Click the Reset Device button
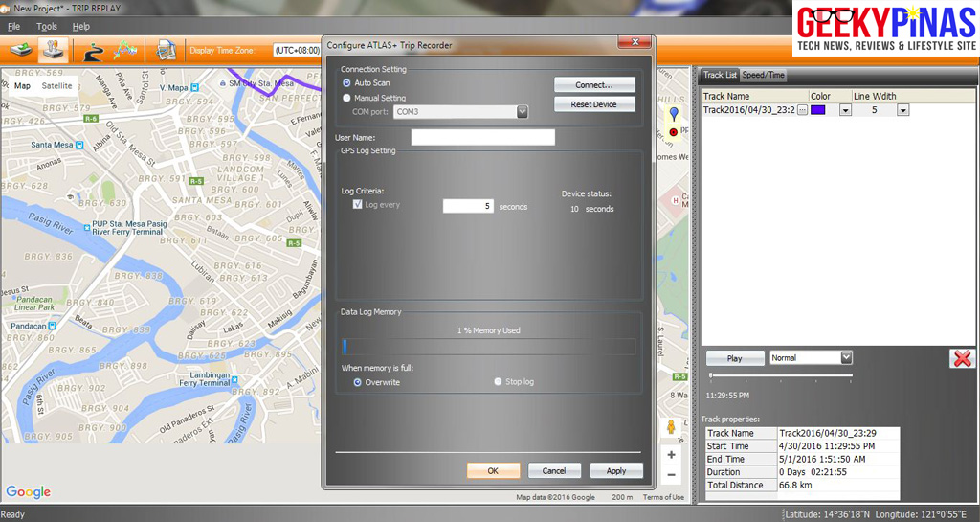The height and width of the screenshot is (522, 980). coord(594,104)
